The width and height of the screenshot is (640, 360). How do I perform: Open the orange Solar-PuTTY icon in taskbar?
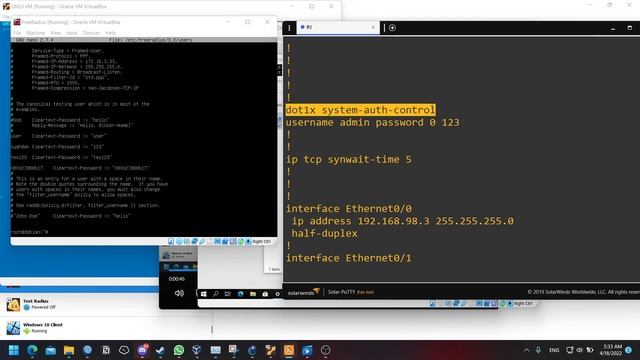point(289,350)
